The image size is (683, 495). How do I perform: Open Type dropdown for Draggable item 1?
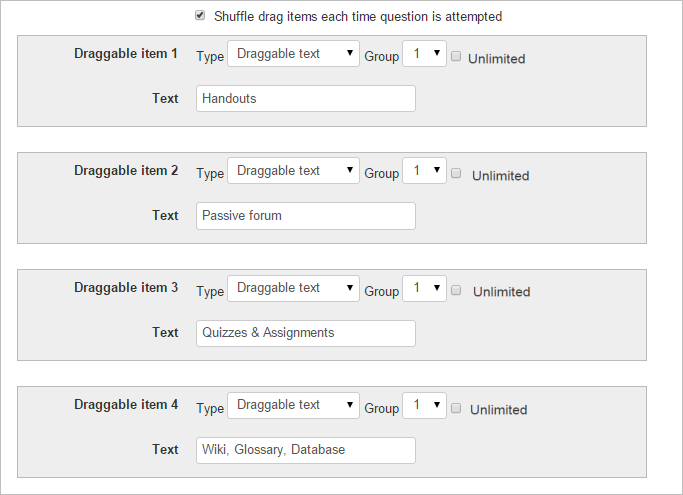[293, 54]
